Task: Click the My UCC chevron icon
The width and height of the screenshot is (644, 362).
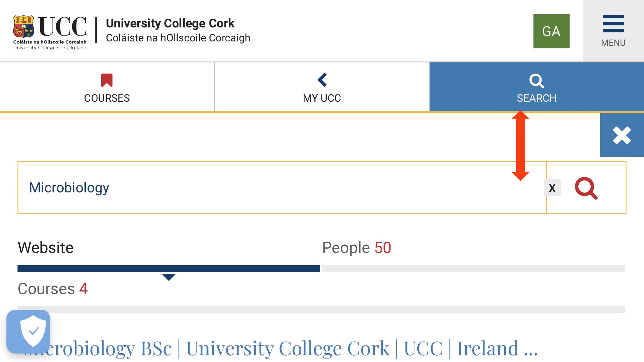Action: 322,80
